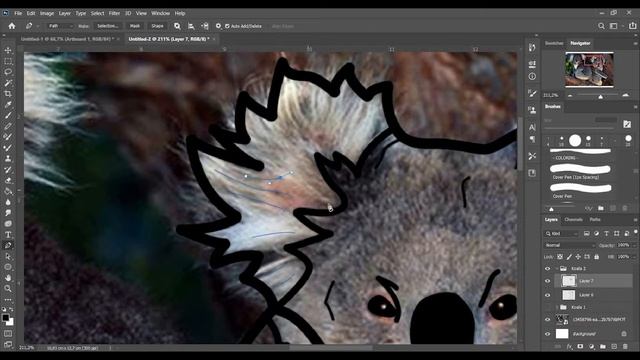Open the Window menu
The width and height of the screenshot is (640, 360).
(x=160, y=13)
